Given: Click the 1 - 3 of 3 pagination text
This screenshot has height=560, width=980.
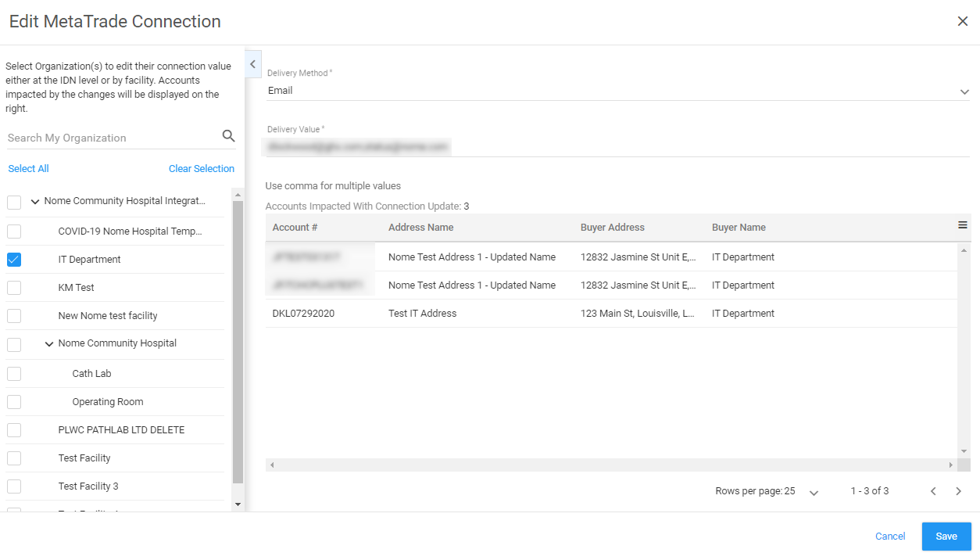Looking at the screenshot, I should [x=870, y=491].
